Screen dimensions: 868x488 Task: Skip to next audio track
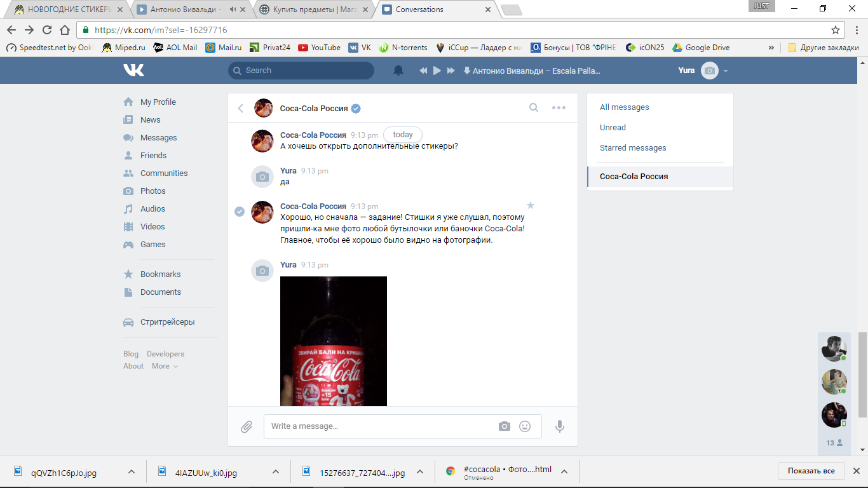[x=451, y=71]
